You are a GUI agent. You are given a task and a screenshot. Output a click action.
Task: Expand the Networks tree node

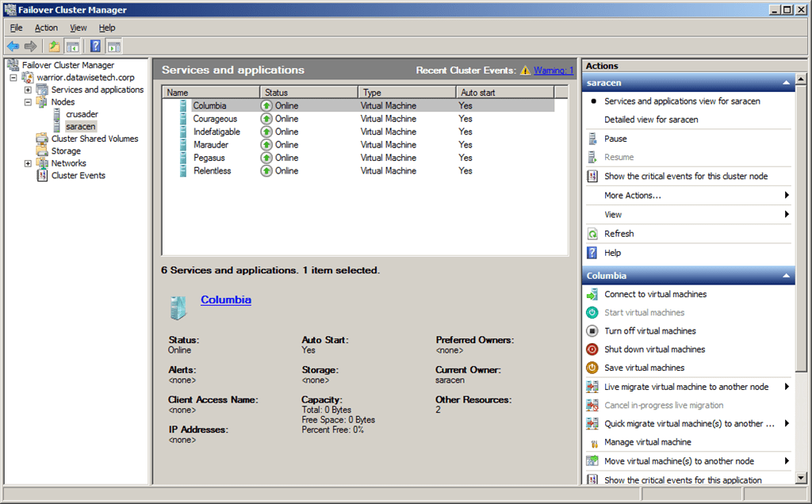click(28, 163)
